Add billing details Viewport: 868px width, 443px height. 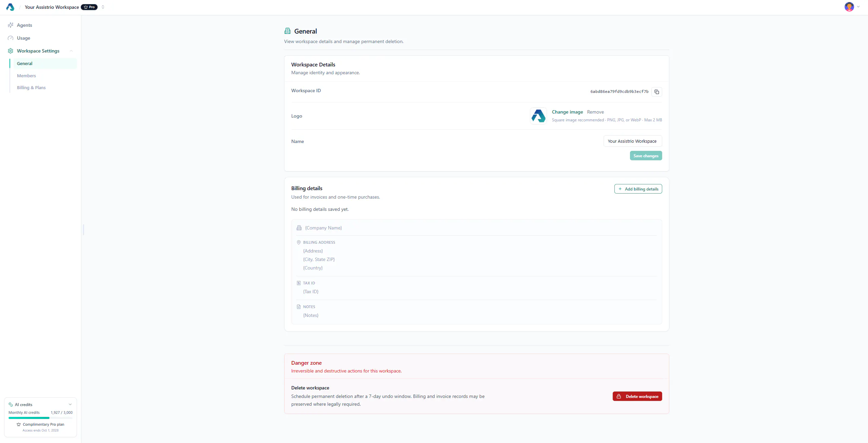tap(638, 189)
